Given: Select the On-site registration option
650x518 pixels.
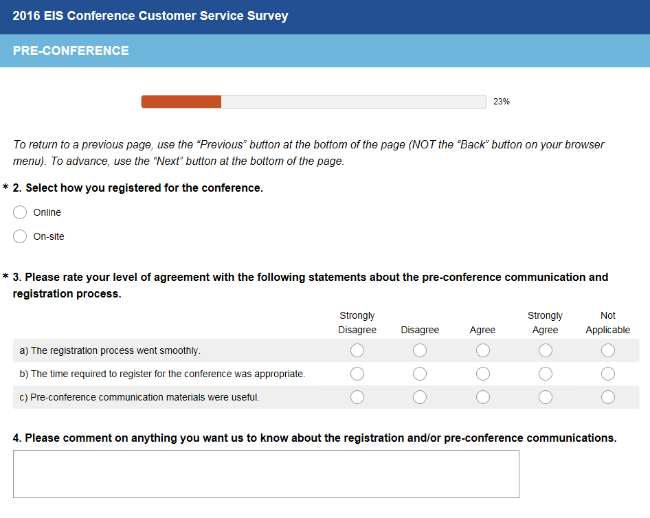Looking at the screenshot, I should (x=20, y=236).
